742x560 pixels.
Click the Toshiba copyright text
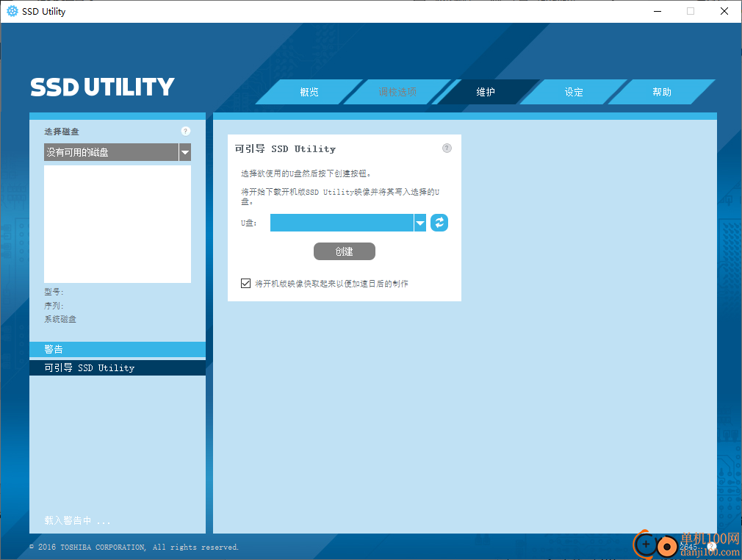tap(134, 548)
